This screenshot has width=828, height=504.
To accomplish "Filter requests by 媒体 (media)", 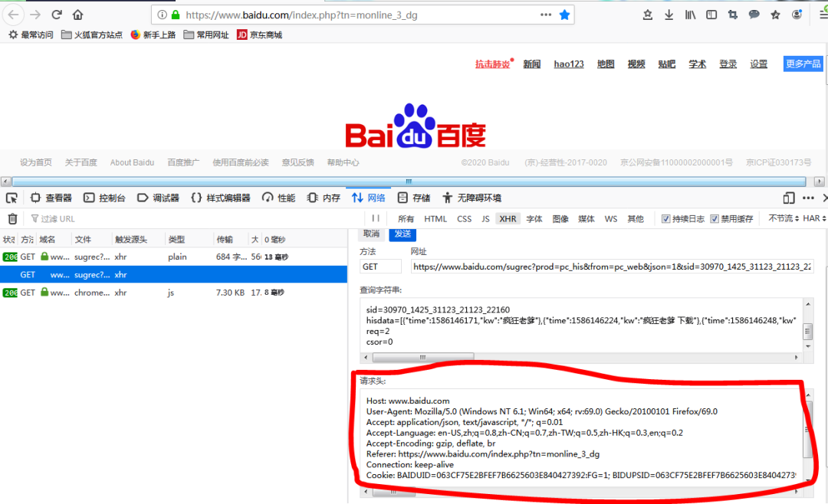I will [586, 219].
